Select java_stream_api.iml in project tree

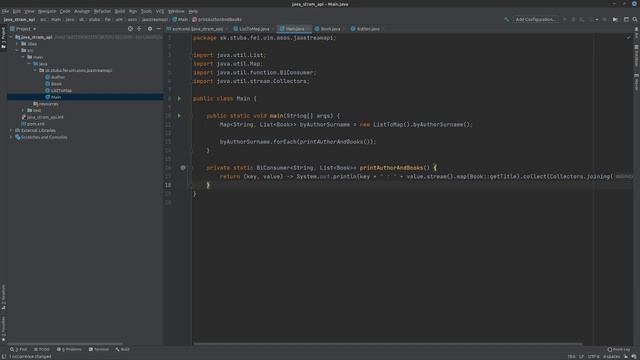click(x=42, y=117)
